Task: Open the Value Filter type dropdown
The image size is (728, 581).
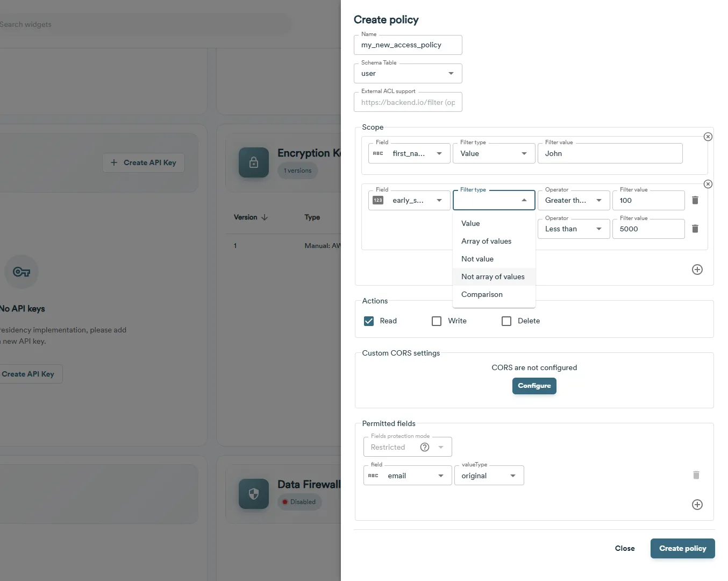Action: 494,153
